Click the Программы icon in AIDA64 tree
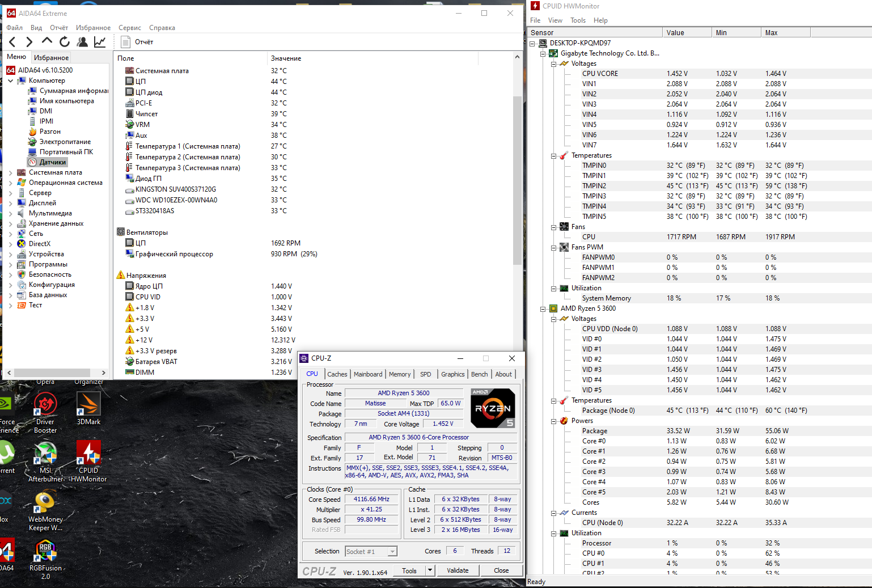This screenshot has width=872, height=588. pyautogui.click(x=22, y=264)
